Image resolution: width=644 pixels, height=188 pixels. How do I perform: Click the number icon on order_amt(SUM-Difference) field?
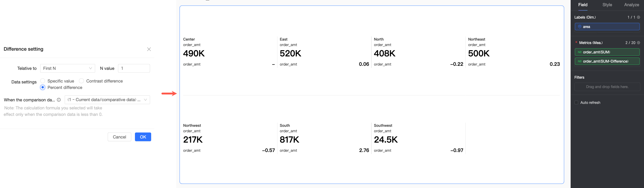[580, 61]
